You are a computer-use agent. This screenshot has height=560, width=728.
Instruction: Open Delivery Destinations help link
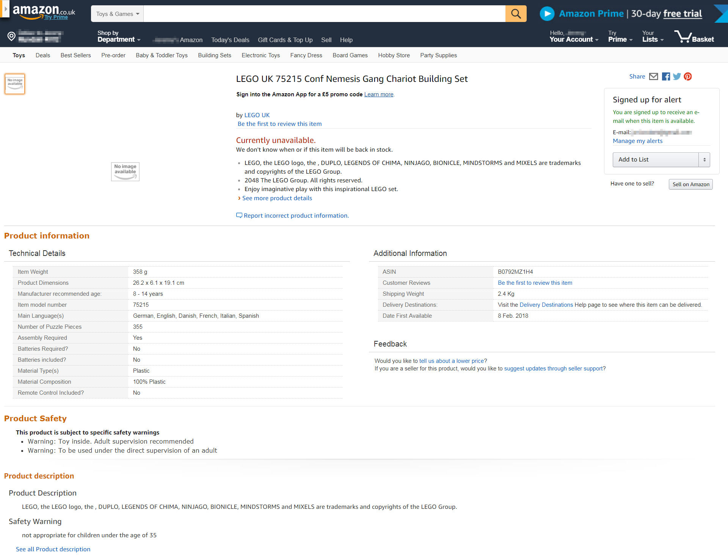(x=546, y=305)
